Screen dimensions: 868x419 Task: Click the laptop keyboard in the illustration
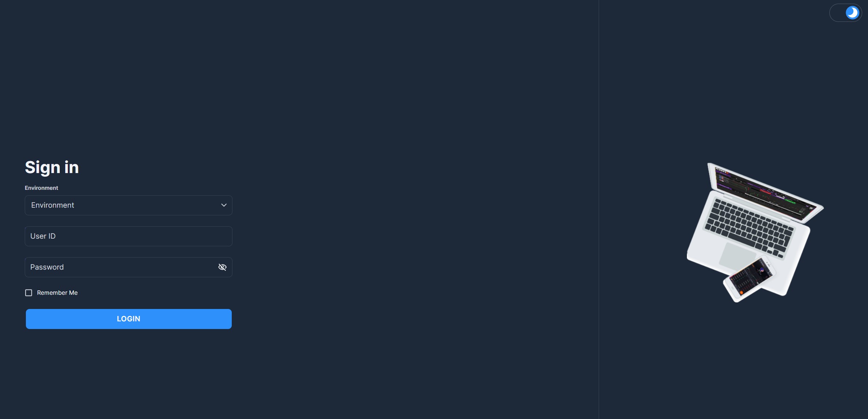(750, 227)
